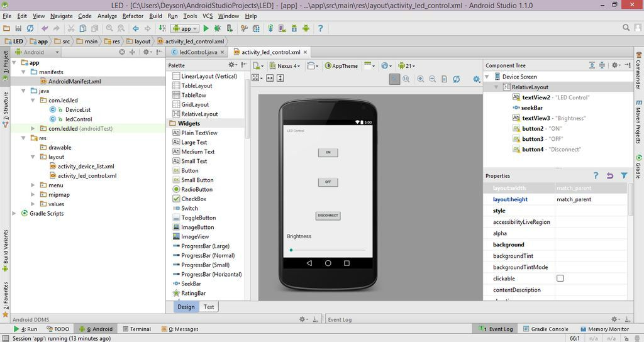Open the Event Log tool button
This screenshot has width=644, height=342.
(497, 329)
